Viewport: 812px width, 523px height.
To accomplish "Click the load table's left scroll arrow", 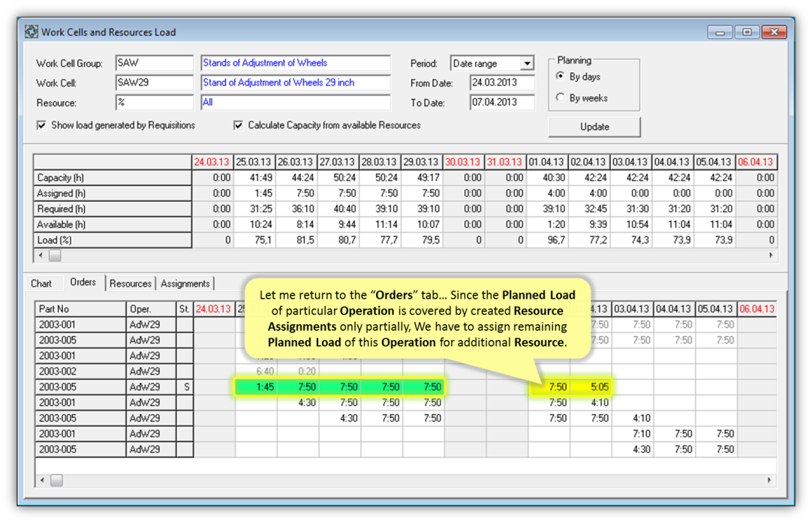I will (41, 255).
